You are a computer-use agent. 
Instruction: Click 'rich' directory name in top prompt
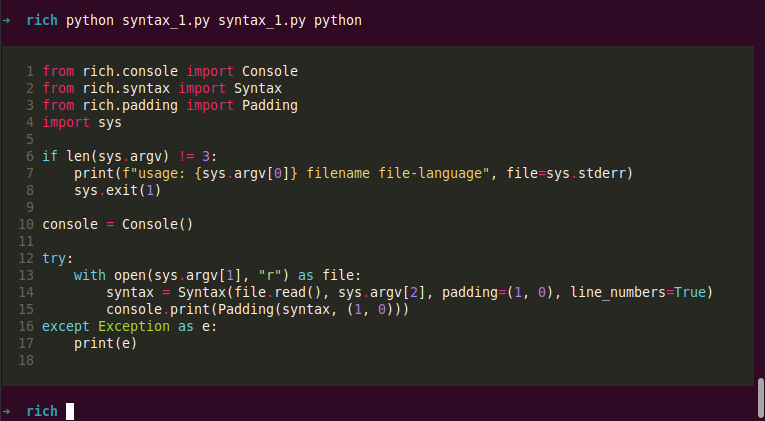42,20
